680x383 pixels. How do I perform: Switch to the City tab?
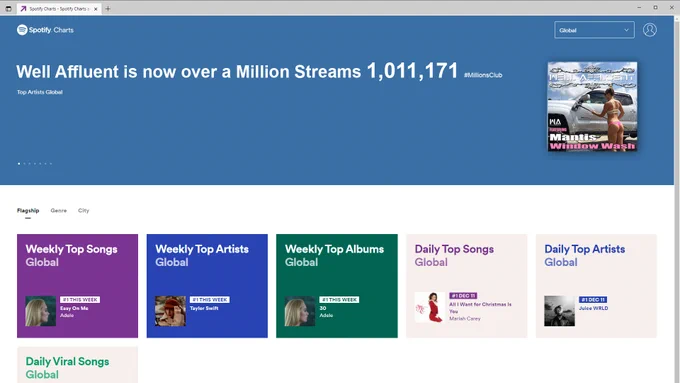(x=83, y=210)
